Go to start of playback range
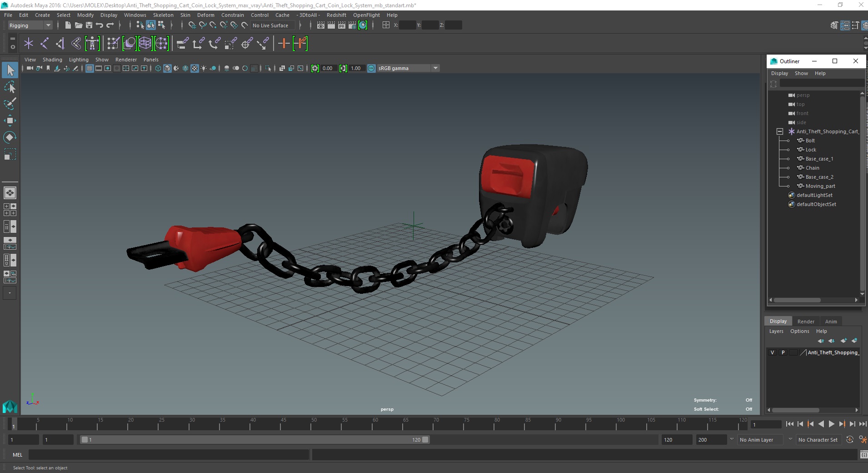Screen dimensions: 868x473 coord(789,424)
